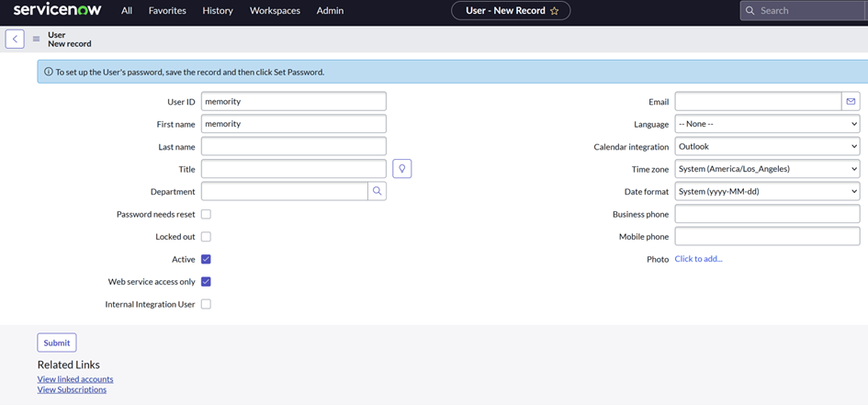Click into the Last name field
This screenshot has height=405, width=868.
[x=293, y=147]
